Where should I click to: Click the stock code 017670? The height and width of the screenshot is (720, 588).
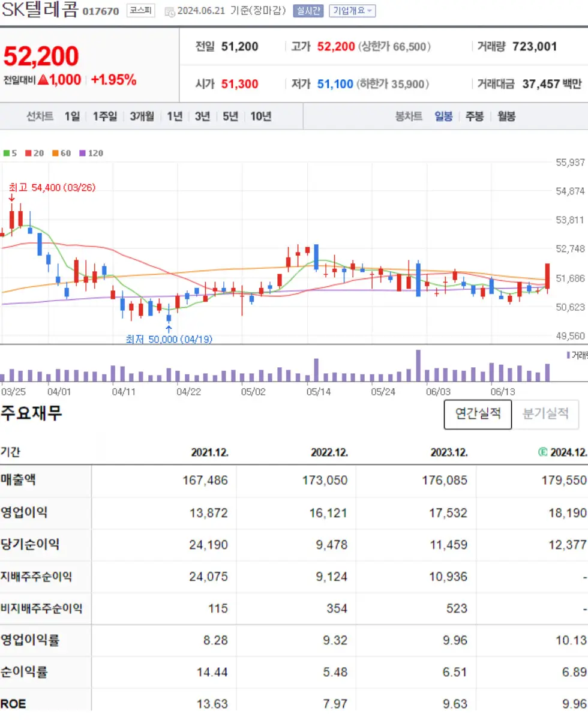pos(101,11)
